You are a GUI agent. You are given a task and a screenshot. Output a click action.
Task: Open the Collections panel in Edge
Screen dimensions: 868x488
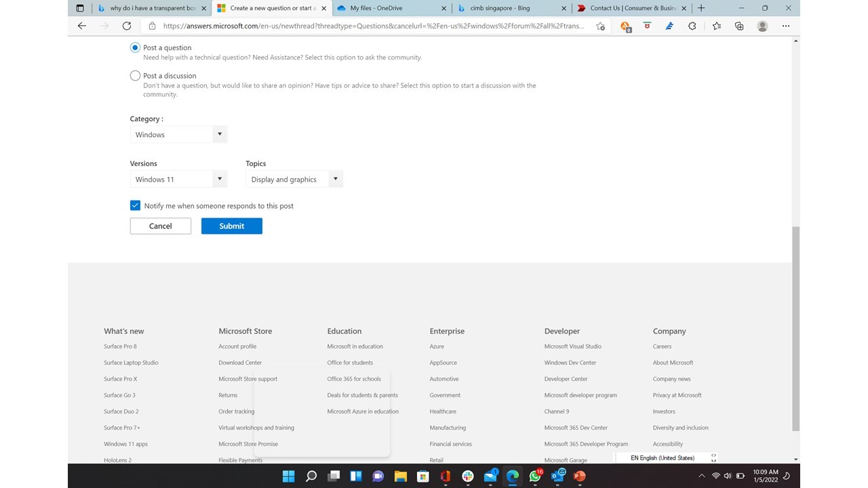click(738, 26)
